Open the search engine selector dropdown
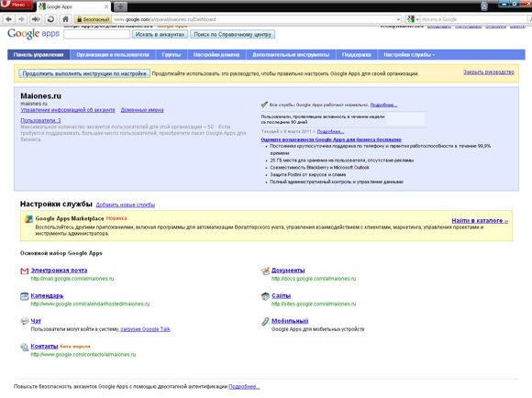This screenshot has width=532, height=398. tap(413, 19)
